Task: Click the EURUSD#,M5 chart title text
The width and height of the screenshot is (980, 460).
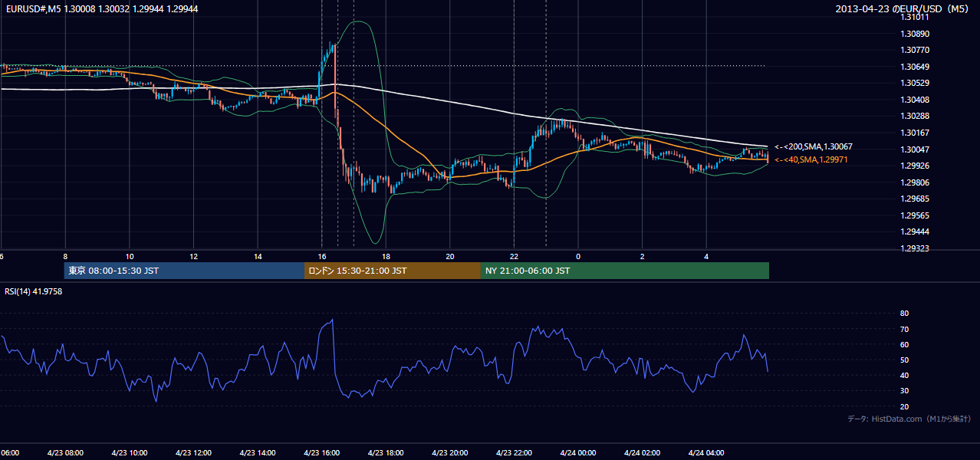Action: pos(101,9)
